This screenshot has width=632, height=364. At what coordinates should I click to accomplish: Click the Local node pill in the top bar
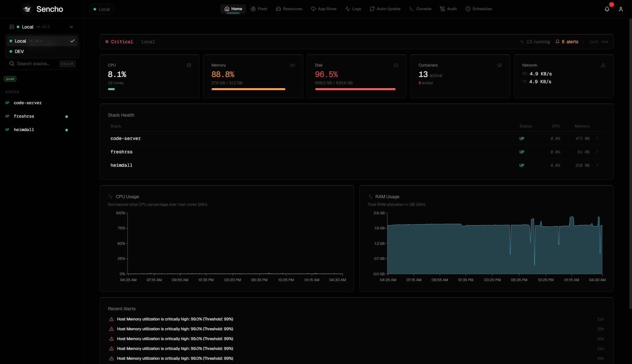pyautogui.click(x=102, y=9)
